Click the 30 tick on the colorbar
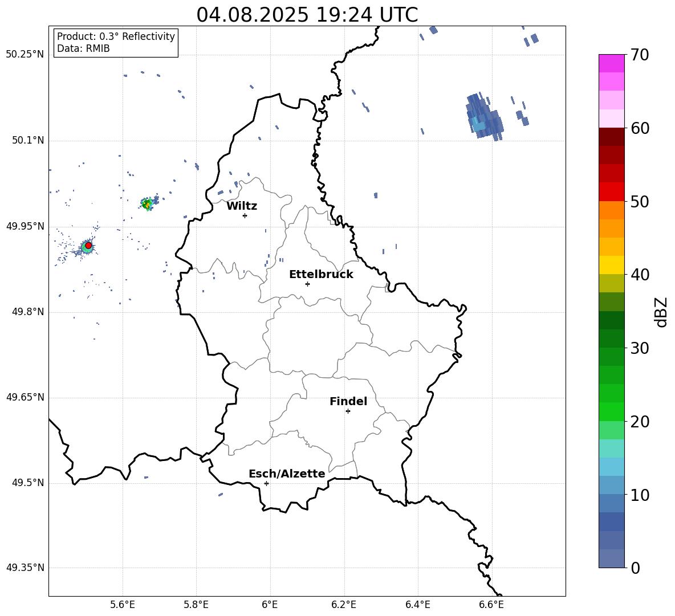675x616 pixels. tap(640, 348)
